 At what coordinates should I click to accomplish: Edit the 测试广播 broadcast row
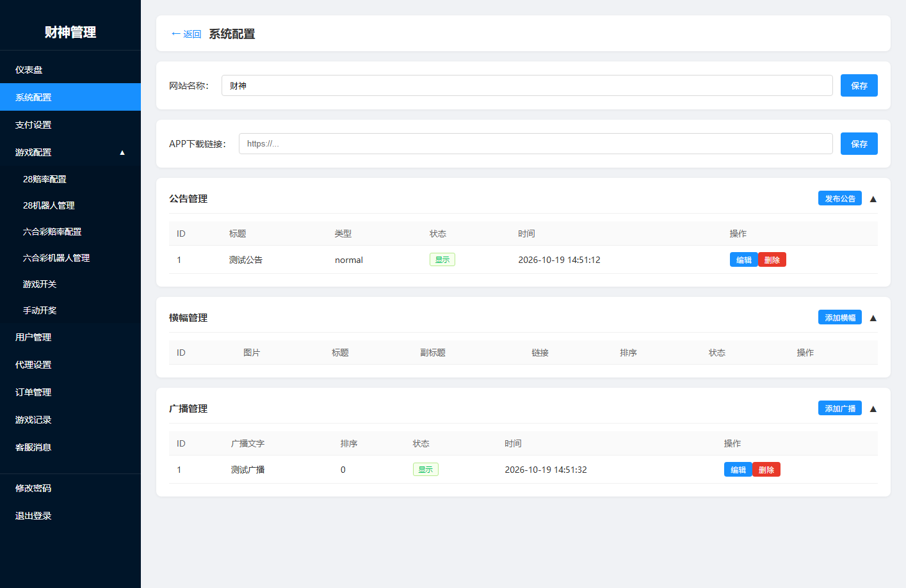pyautogui.click(x=738, y=470)
